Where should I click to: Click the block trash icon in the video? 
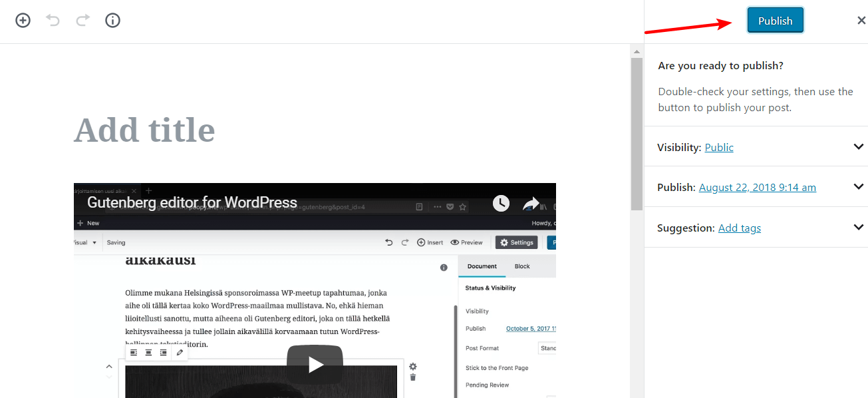pyautogui.click(x=413, y=377)
